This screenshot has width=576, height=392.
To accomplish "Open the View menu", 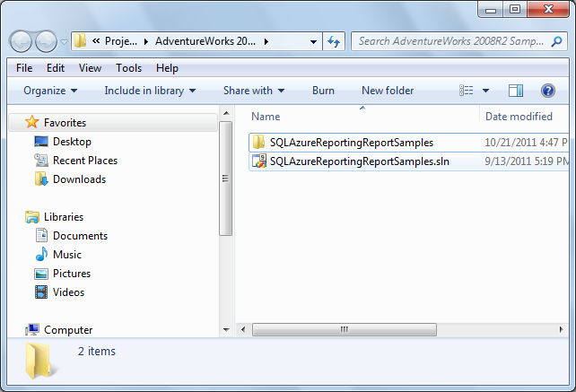I will (x=90, y=68).
